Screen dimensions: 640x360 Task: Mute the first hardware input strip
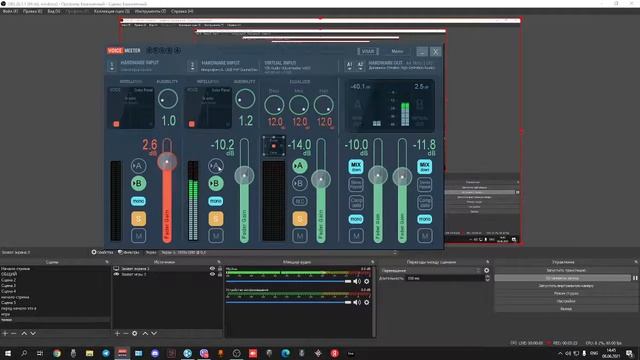[x=138, y=236]
